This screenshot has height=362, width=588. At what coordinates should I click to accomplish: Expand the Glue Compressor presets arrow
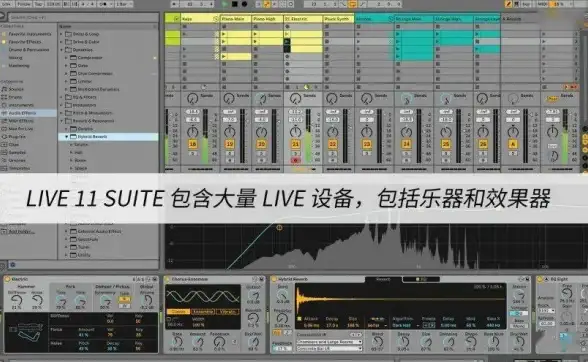point(66,74)
